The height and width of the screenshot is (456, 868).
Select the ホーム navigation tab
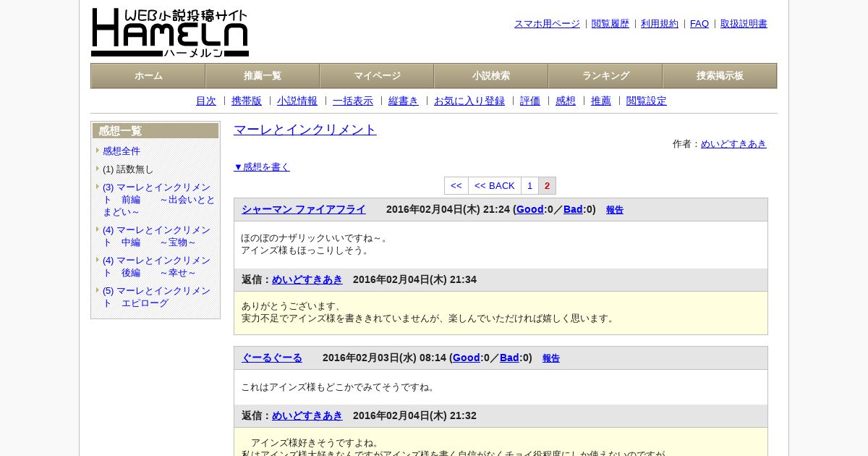coord(148,76)
